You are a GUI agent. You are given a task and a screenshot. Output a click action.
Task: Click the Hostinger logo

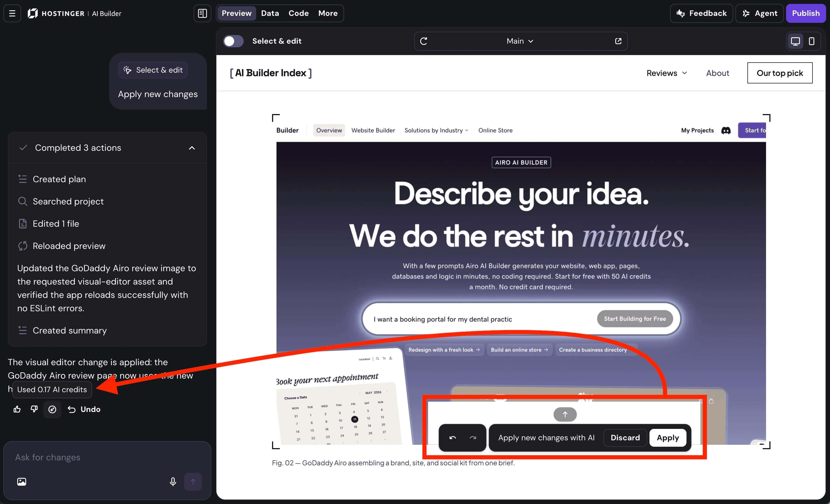click(33, 13)
